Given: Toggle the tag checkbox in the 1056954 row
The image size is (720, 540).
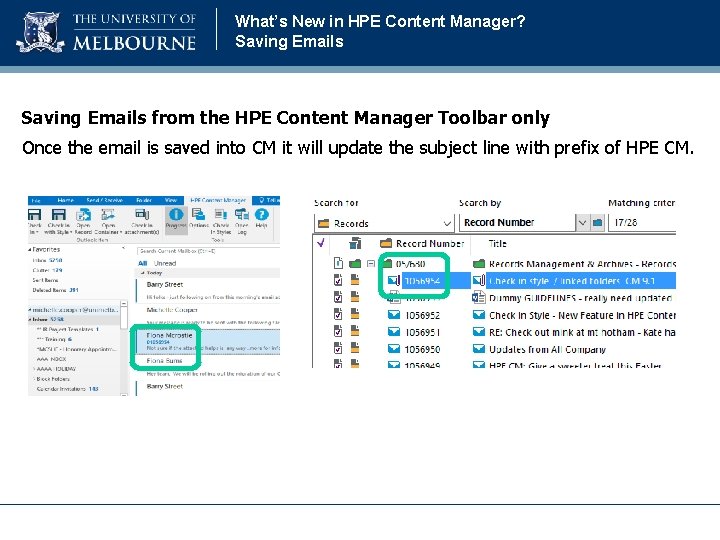Looking at the screenshot, I should (x=338, y=280).
